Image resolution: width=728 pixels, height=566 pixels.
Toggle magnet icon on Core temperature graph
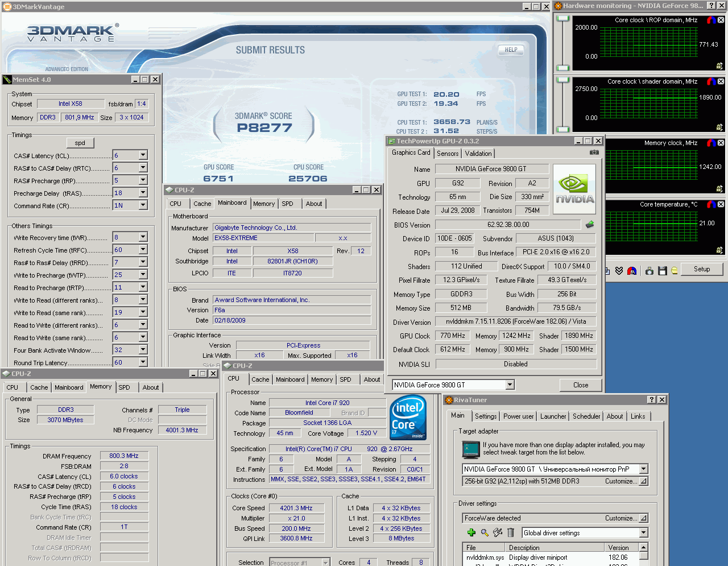pyautogui.click(x=711, y=204)
